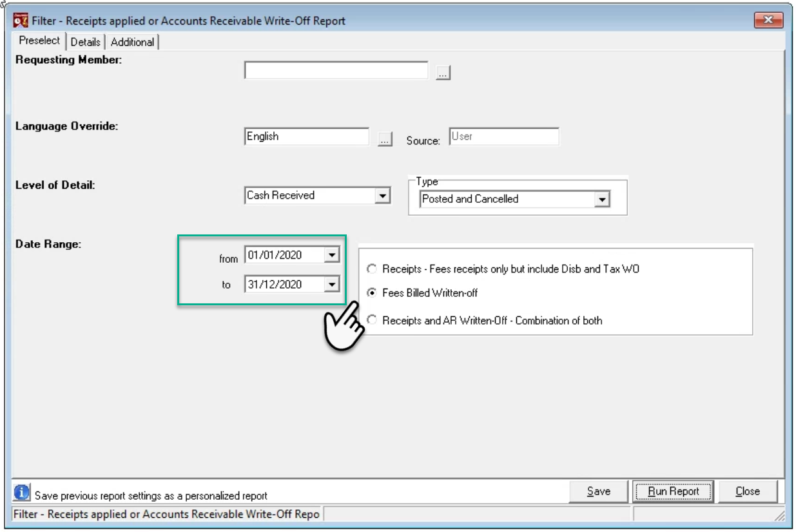Click the blue info icon beside Save hint

coord(22,493)
